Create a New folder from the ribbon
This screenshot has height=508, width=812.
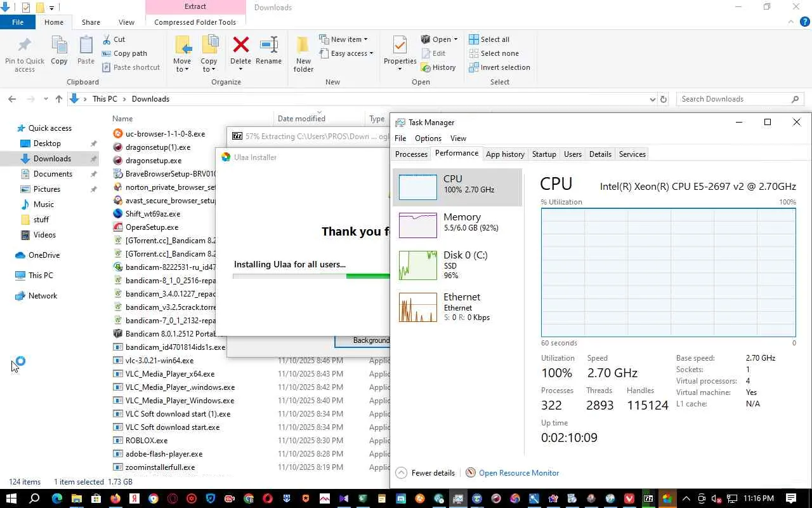[303, 54]
